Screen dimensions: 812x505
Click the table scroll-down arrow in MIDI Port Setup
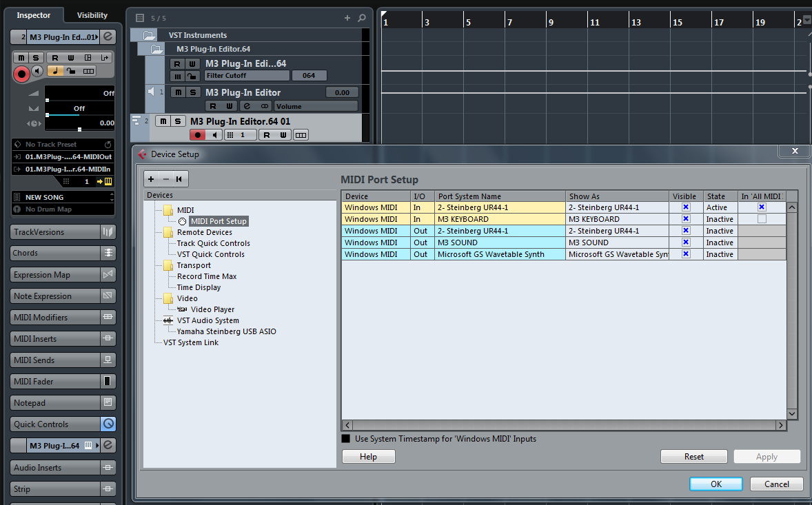point(792,413)
